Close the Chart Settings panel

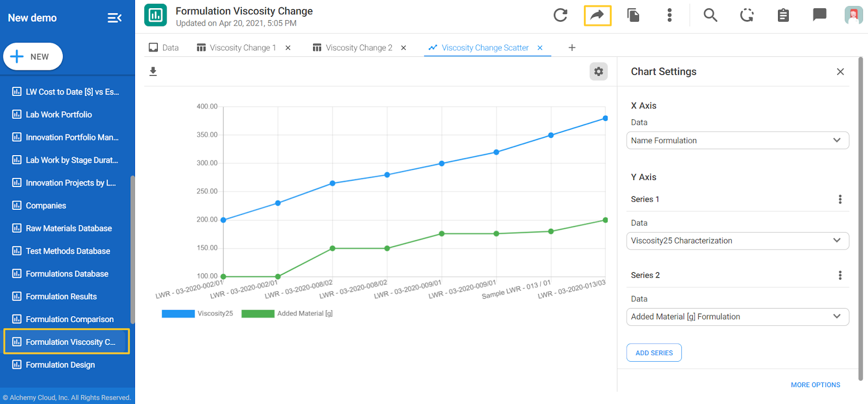pyautogui.click(x=840, y=72)
